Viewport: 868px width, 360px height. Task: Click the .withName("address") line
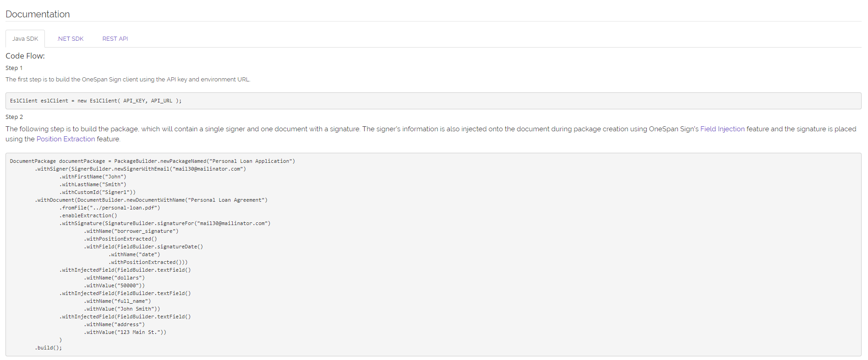tap(114, 324)
